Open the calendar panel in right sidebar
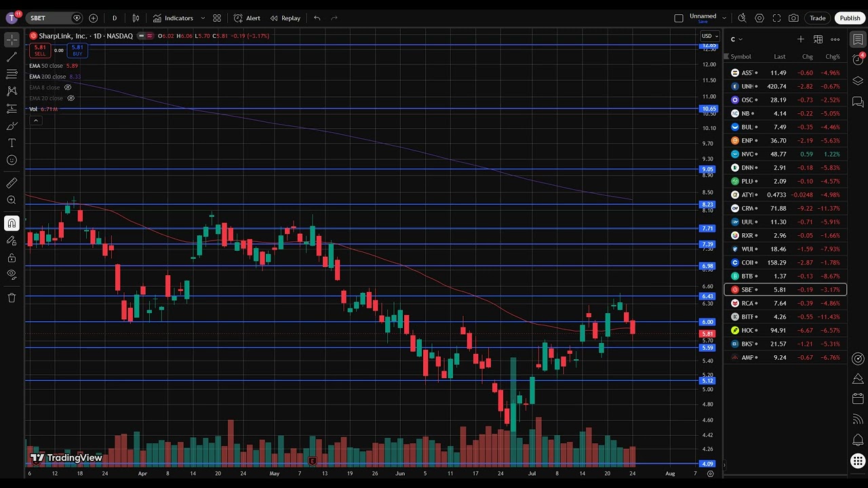 tap(858, 399)
